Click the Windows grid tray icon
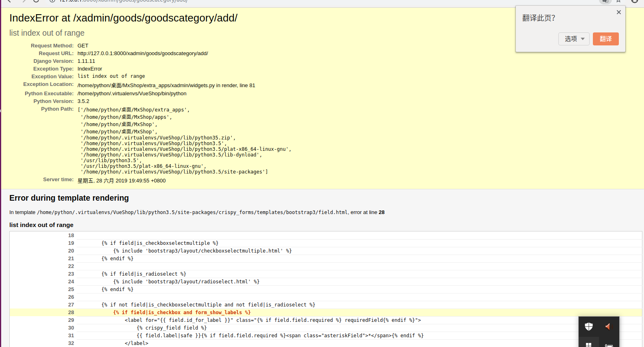644x347 pixels. [588, 345]
